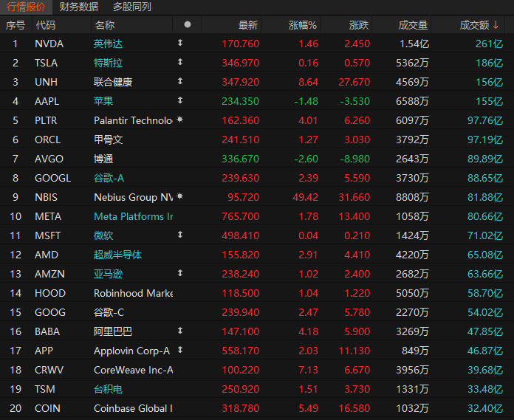Click NBIS change percent 49.42
Image resolution: width=514 pixels, height=420 pixels.
pyautogui.click(x=305, y=197)
